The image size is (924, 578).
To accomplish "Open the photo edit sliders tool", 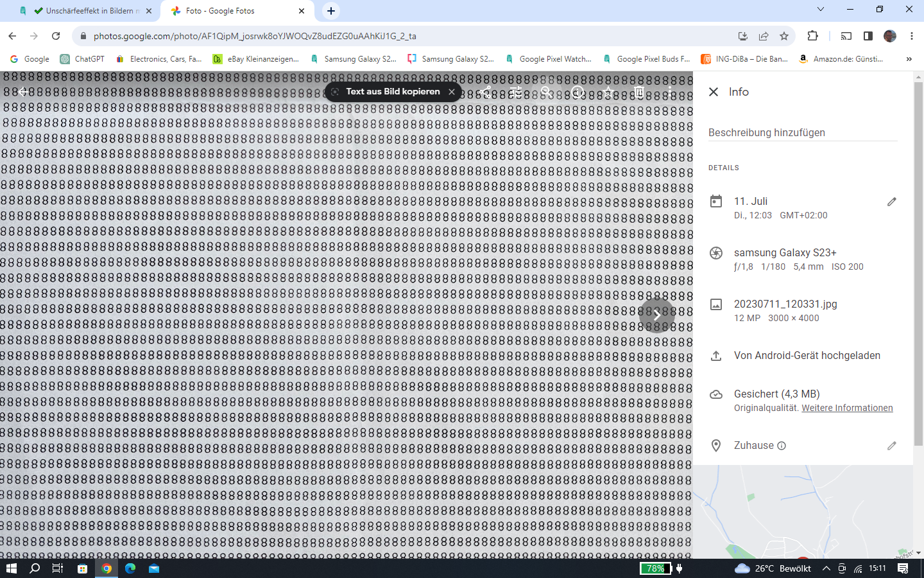I will click(x=516, y=92).
